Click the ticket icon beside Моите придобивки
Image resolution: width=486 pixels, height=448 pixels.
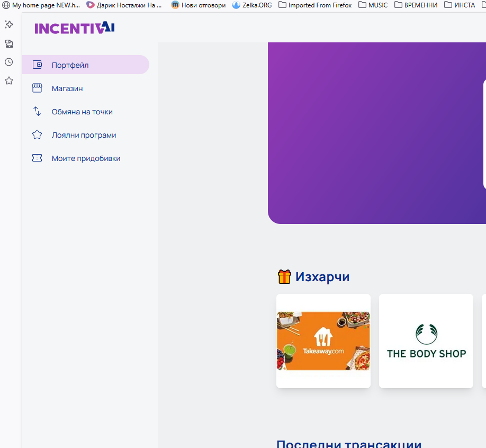pyautogui.click(x=37, y=158)
